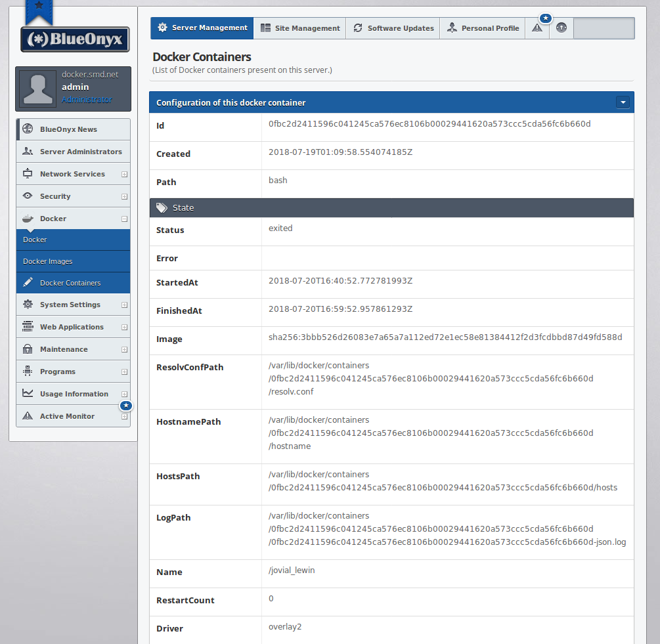Select the Docker submenu entry
This screenshot has height=644, width=660.
pos(74,240)
